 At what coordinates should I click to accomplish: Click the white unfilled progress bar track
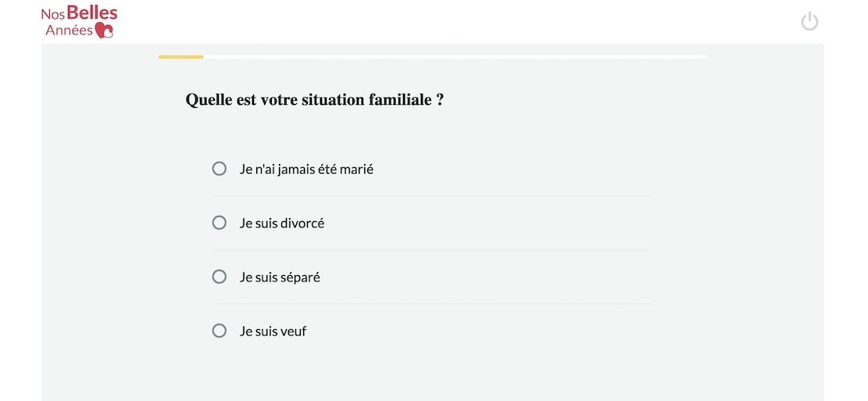(455, 57)
